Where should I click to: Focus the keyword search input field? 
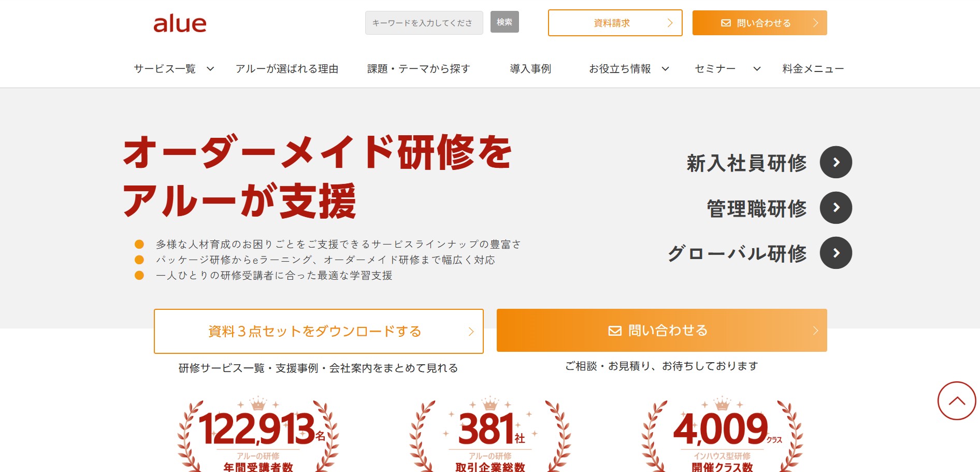click(424, 23)
